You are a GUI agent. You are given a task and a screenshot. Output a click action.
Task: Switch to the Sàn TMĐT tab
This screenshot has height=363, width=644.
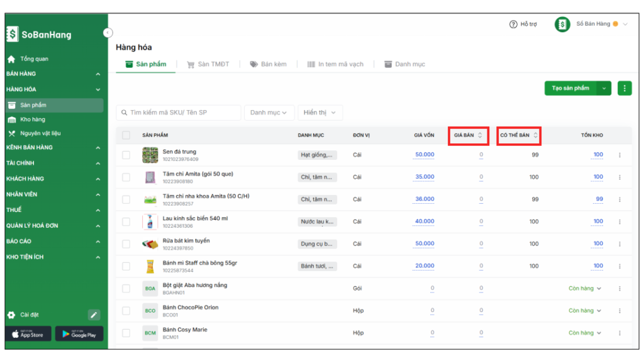tap(208, 64)
